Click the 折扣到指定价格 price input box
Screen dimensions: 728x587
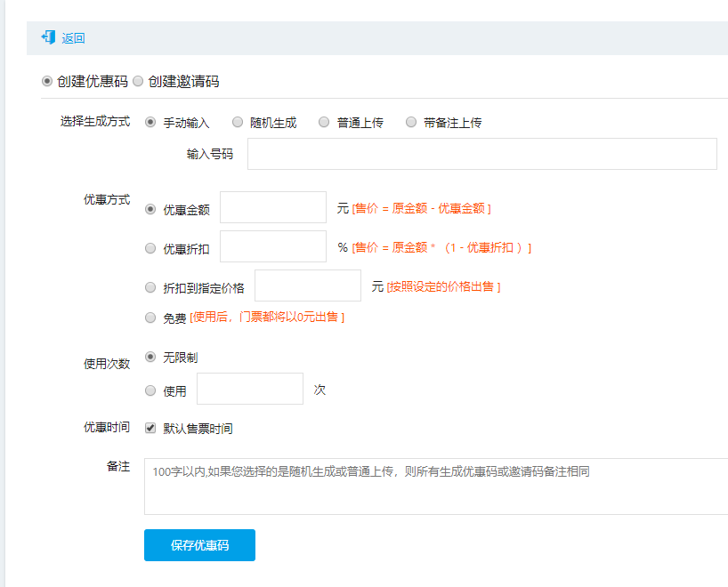coord(308,285)
